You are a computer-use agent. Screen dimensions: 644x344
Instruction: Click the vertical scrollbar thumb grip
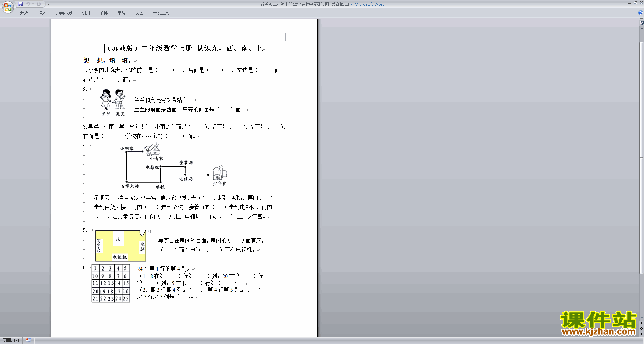(641, 158)
